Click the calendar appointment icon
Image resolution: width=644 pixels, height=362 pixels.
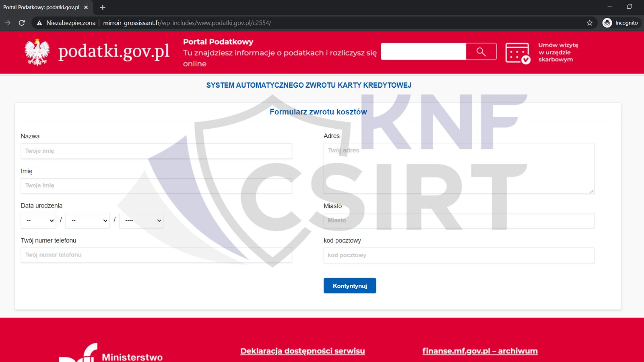tap(517, 53)
